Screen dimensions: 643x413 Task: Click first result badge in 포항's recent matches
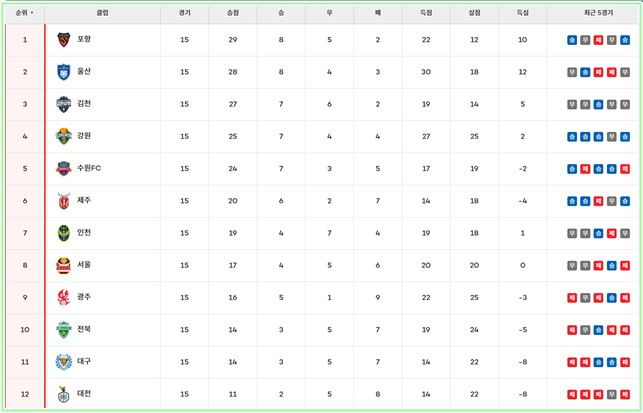tap(571, 40)
